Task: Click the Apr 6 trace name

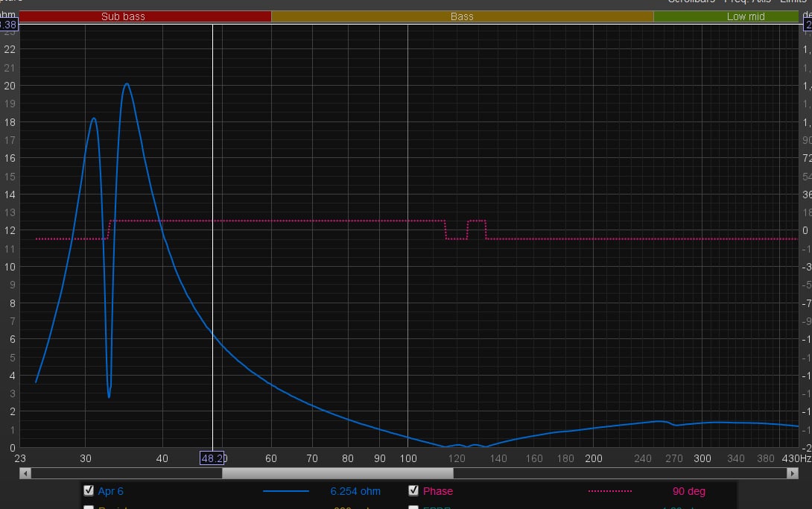Action: (110, 491)
